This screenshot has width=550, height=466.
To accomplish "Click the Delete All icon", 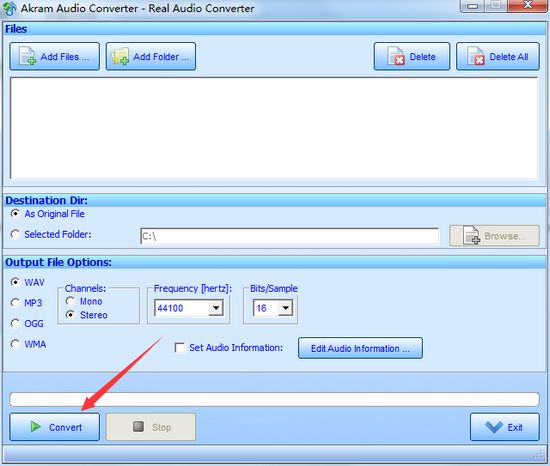I will [x=476, y=56].
